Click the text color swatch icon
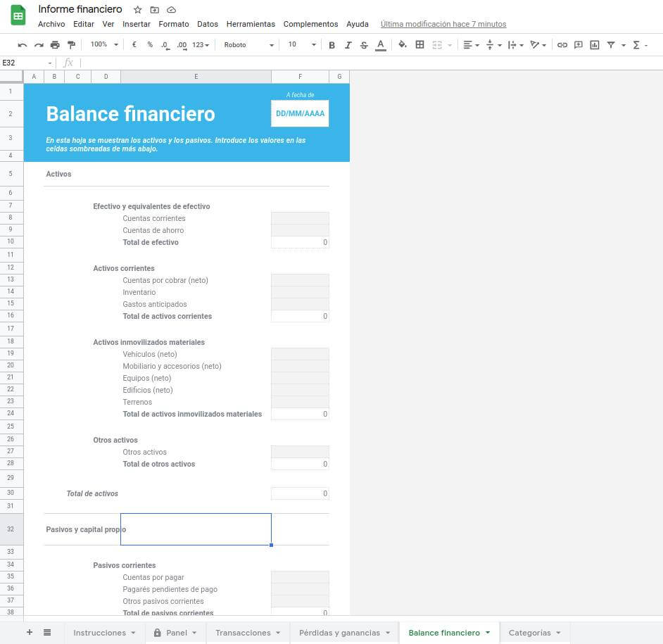663x644 pixels. [380, 44]
